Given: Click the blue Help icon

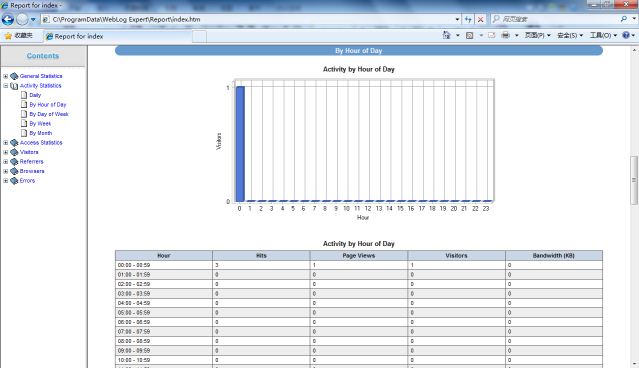Looking at the screenshot, I should coord(626,35).
